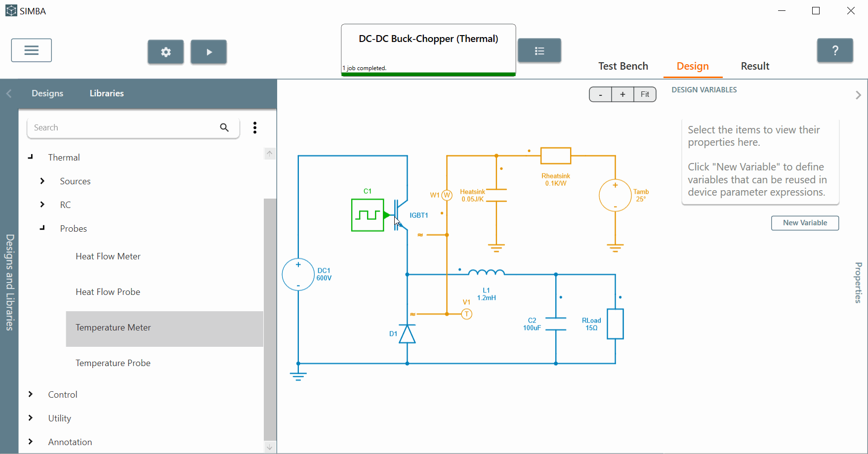
Task: Expand the Sources tree node
Action: pos(42,181)
